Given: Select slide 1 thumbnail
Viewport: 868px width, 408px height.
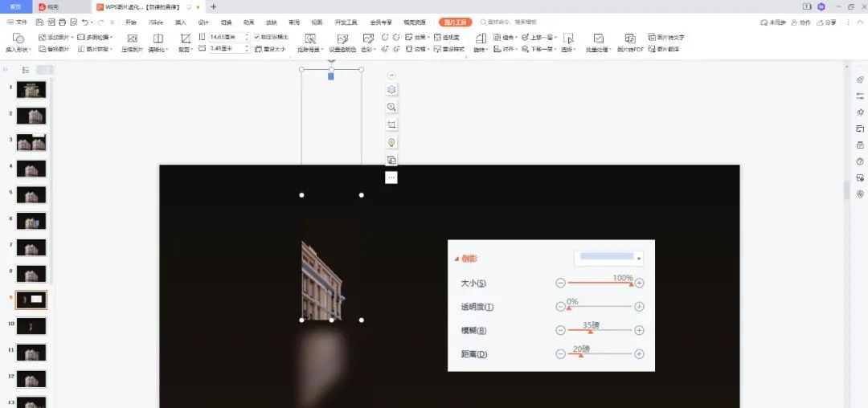Looking at the screenshot, I should pyautogui.click(x=31, y=90).
